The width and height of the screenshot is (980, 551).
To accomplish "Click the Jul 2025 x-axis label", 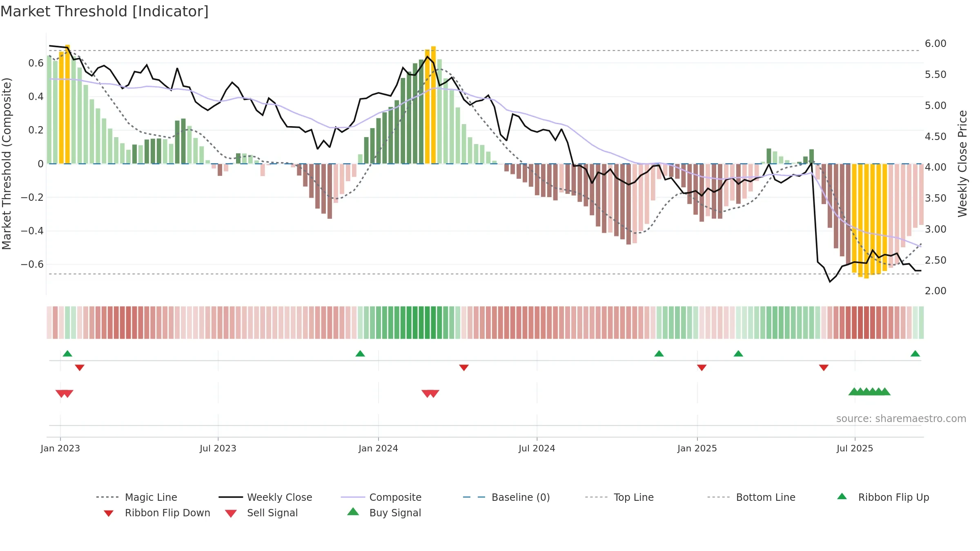I will [x=855, y=448].
